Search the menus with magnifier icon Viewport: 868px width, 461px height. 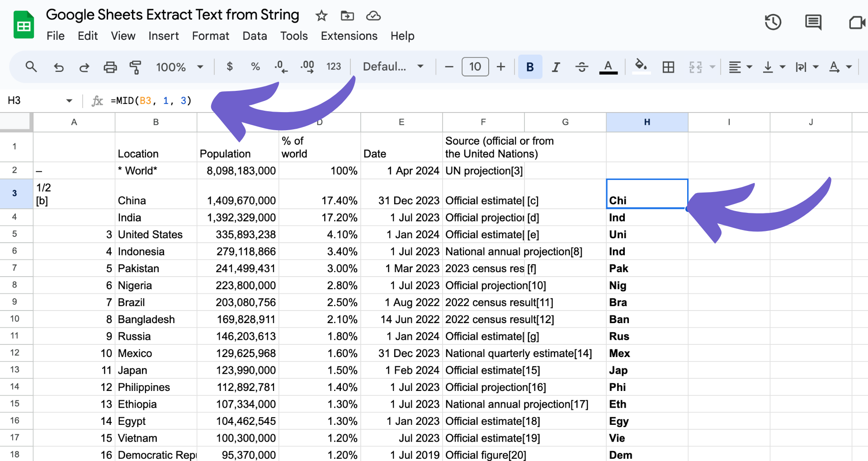[31, 67]
